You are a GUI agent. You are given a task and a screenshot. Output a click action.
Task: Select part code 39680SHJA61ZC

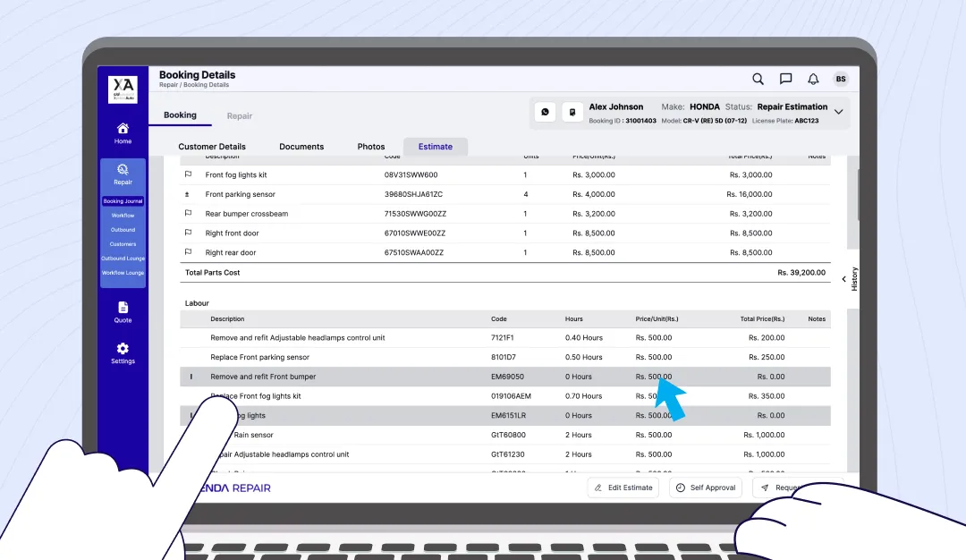coord(413,194)
